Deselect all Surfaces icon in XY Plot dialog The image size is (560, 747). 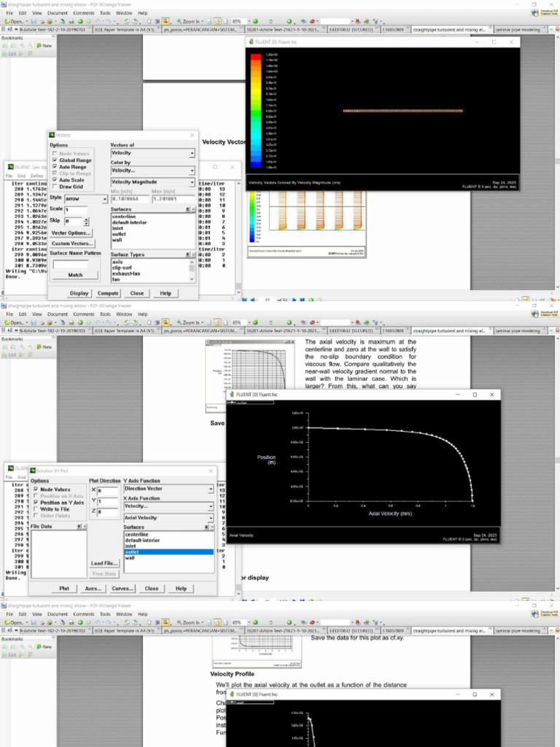(x=211, y=527)
